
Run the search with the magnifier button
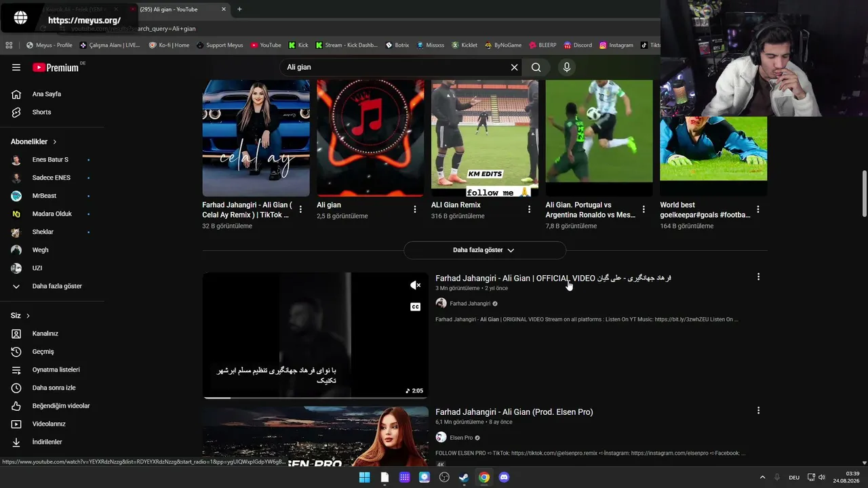click(536, 67)
